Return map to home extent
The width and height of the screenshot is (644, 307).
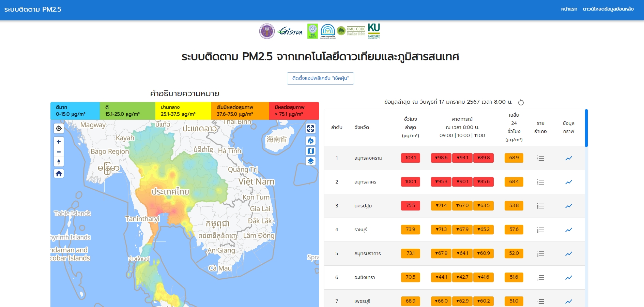pos(59,174)
